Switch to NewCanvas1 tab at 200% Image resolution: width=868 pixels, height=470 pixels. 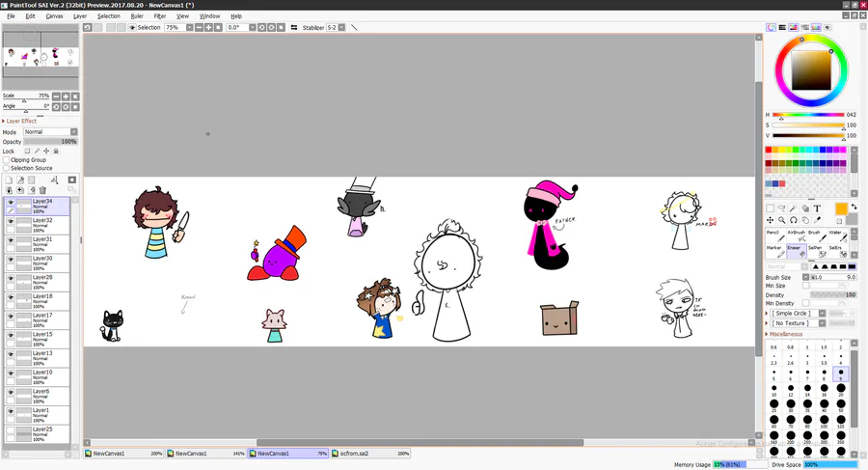click(x=123, y=454)
